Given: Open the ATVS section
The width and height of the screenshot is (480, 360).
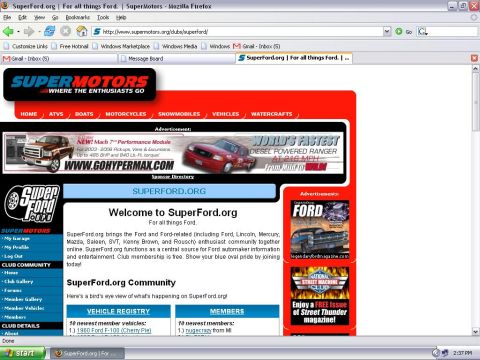Looking at the screenshot, I should [x=56, y=114].
